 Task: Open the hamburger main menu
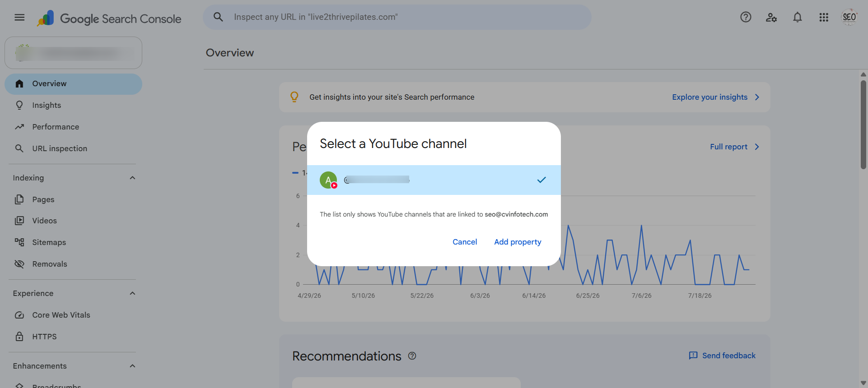point(19,17)
